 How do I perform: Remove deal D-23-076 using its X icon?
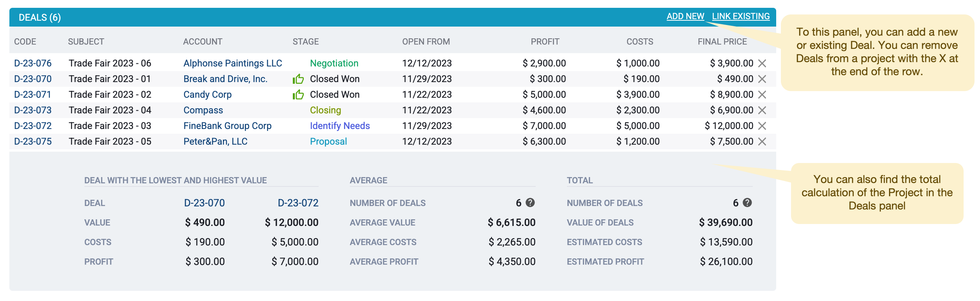(x=762, y=63)
